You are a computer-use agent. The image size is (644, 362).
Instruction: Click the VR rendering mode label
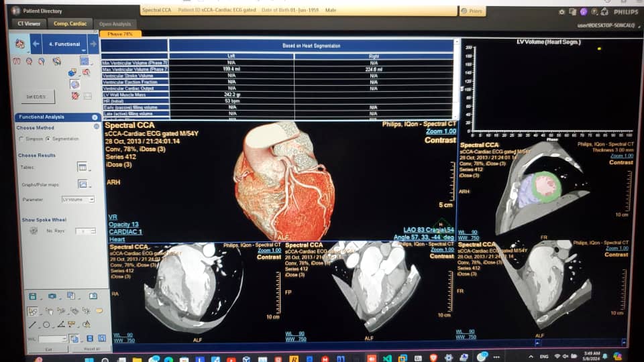tap(113, 217)
